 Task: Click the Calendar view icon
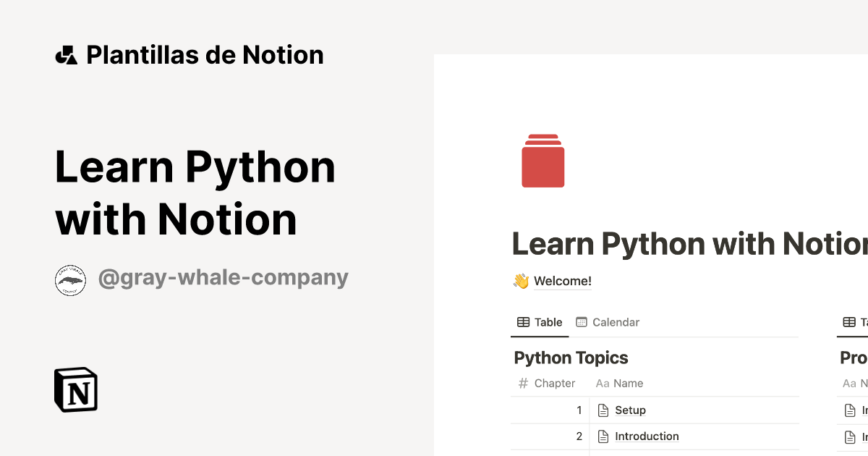(x=580, y=321)
